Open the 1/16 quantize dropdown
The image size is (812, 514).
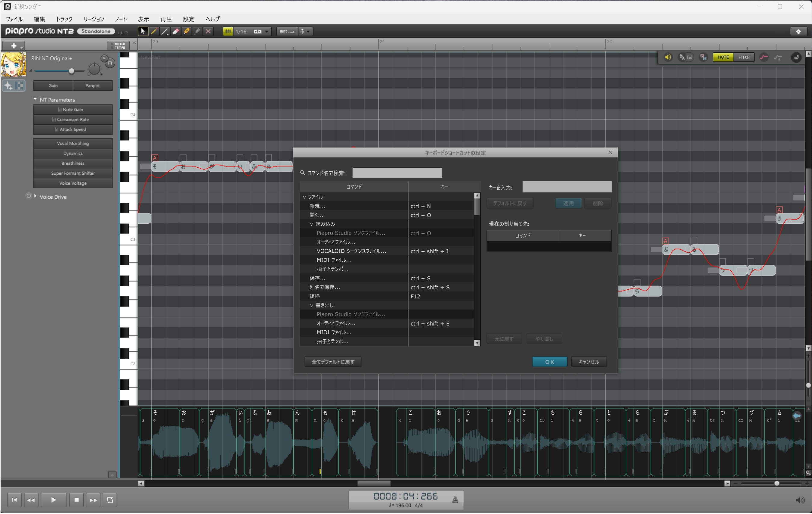pos(267,31)
